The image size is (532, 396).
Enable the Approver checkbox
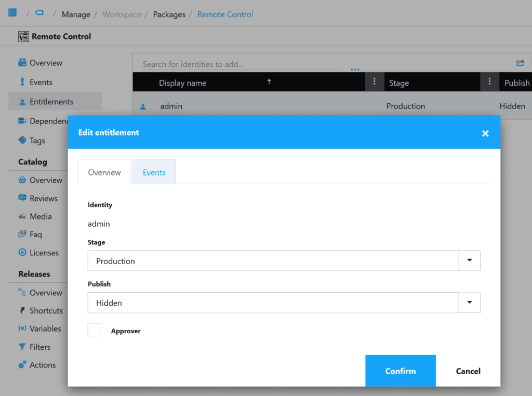[95, 330]
